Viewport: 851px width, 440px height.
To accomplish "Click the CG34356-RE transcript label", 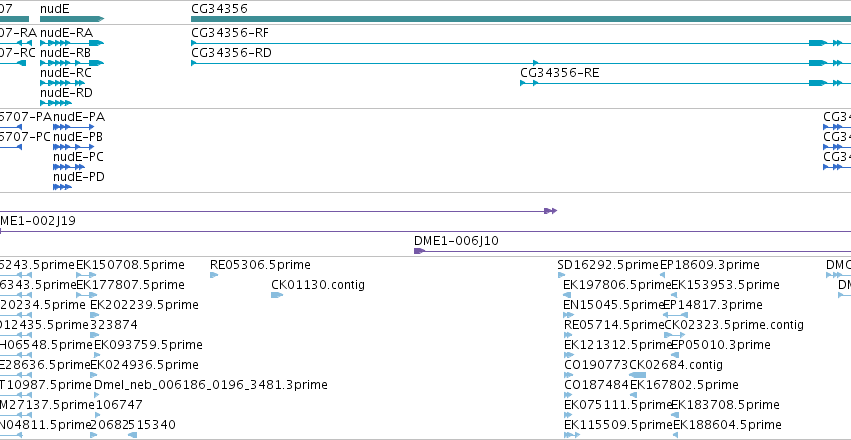I will [560, 73].
